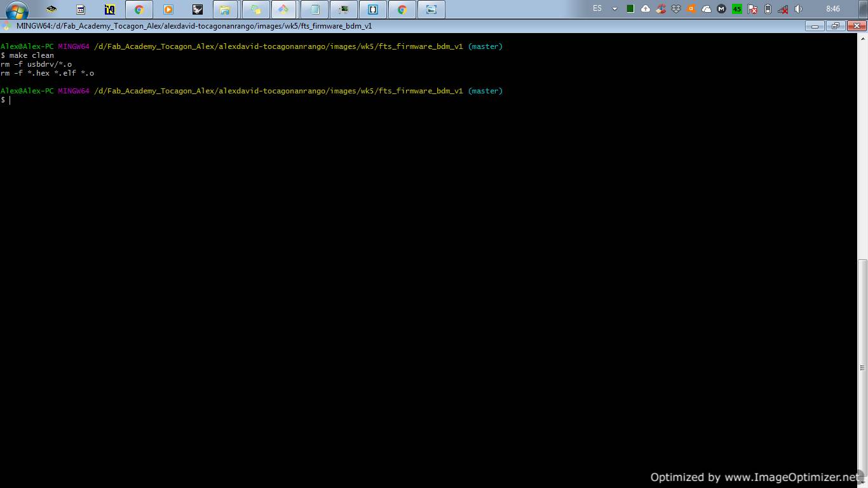Open the cloud upload tray icon
The image size is (868, 488).
coord(645,9)
